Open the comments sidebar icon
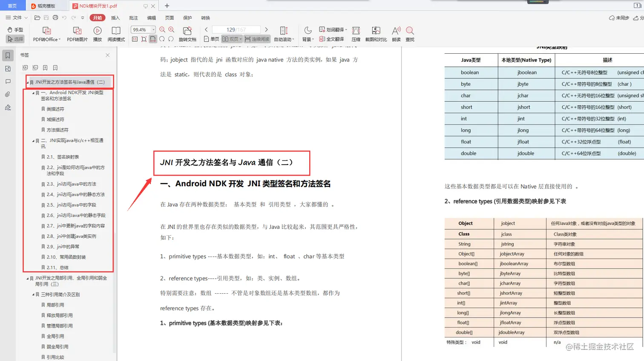This screenshot has height=361, width=644. tap(8, 81)
